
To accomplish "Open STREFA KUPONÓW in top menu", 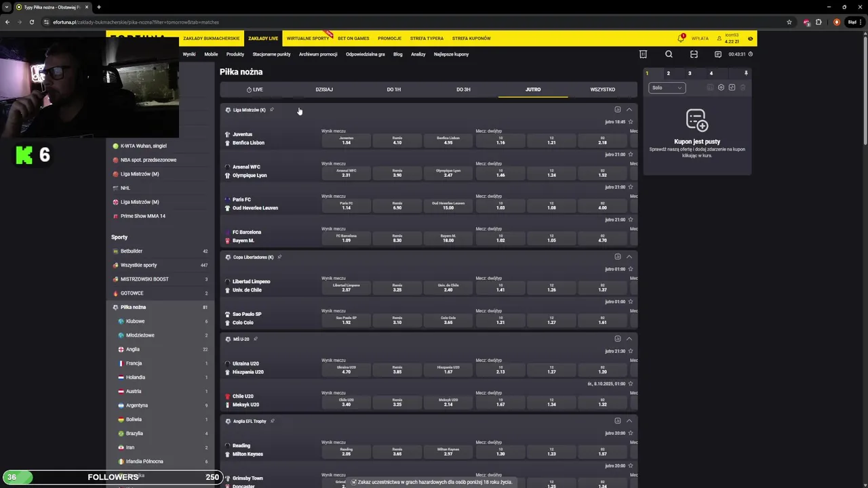I will (471, 39).
